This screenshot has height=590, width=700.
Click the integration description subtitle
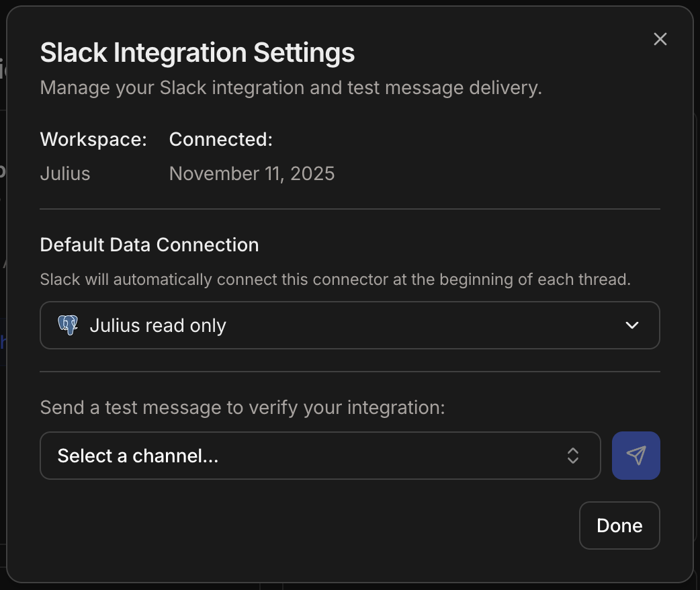(x=290, y=87)
